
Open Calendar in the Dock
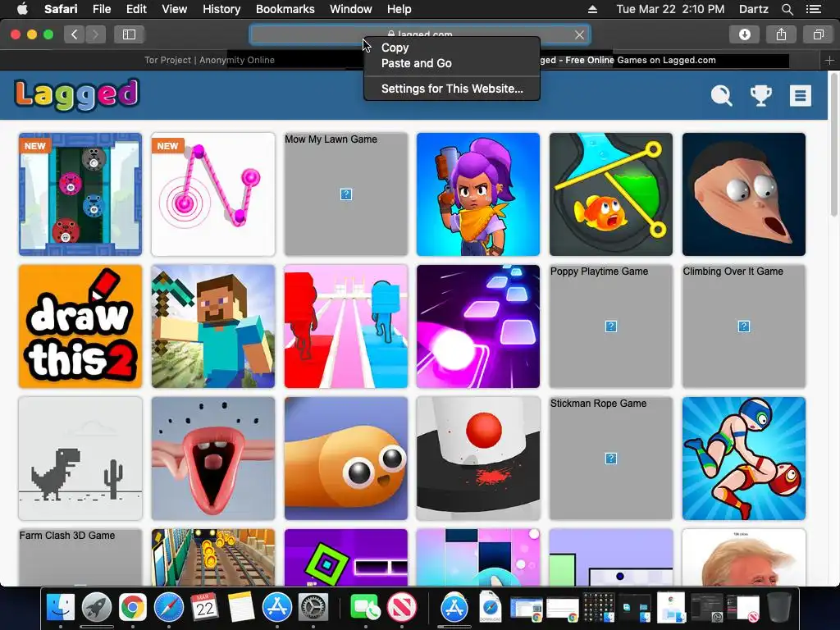pos(204,608)
